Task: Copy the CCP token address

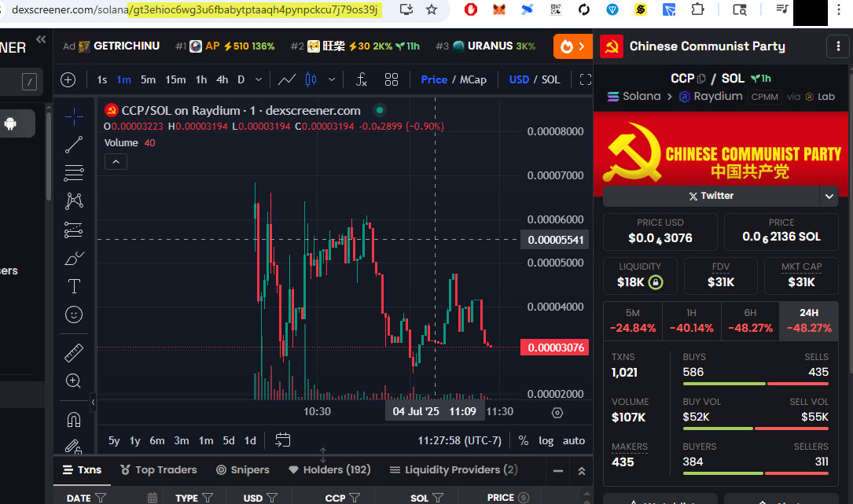Action: click(x=701, y=79)
